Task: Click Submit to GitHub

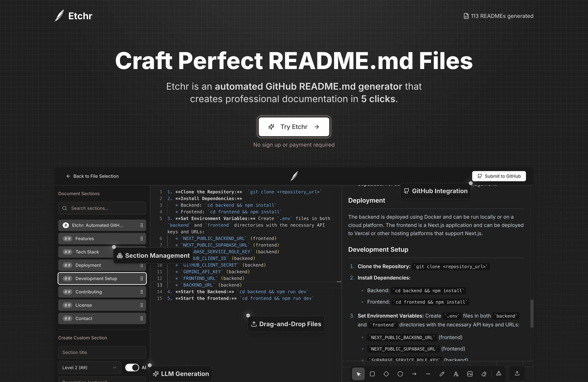Action: (x=499, y=176)
